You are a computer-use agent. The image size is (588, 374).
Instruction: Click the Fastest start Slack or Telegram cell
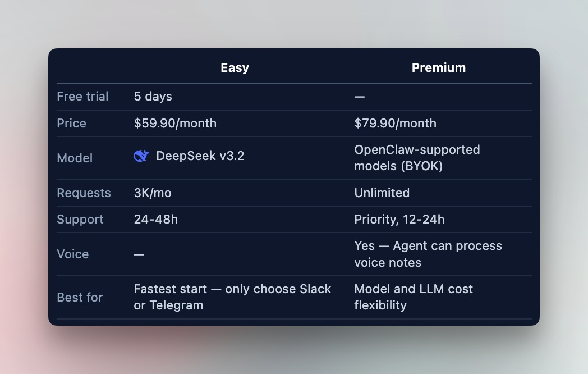232,297
